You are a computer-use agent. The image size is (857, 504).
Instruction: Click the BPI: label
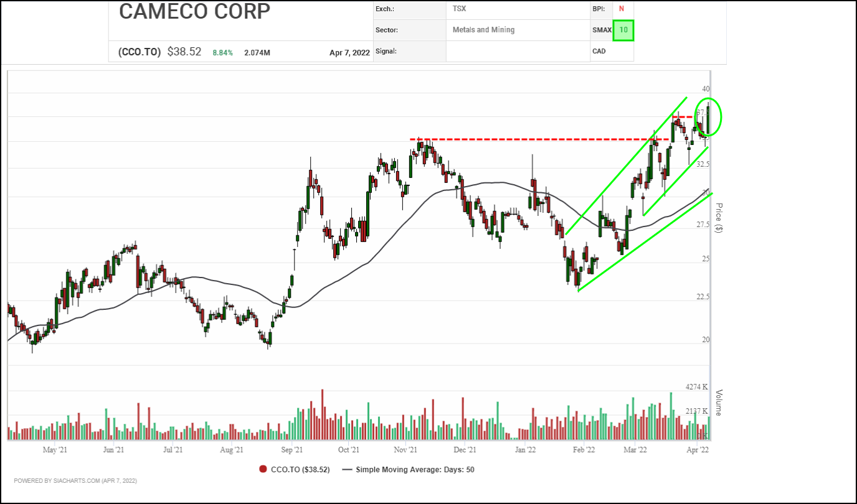(599, 9)
